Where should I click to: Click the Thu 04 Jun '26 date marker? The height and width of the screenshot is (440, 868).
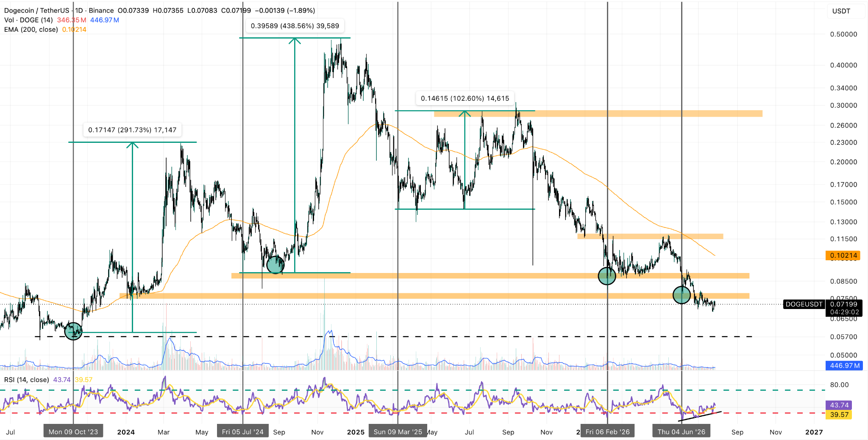pos(682,432)
